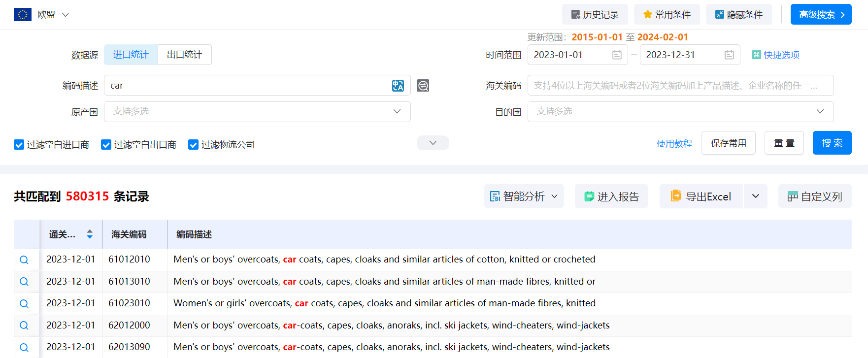
Task: Switch to the 出口统计 tab
Action: [x=184, y=55]
